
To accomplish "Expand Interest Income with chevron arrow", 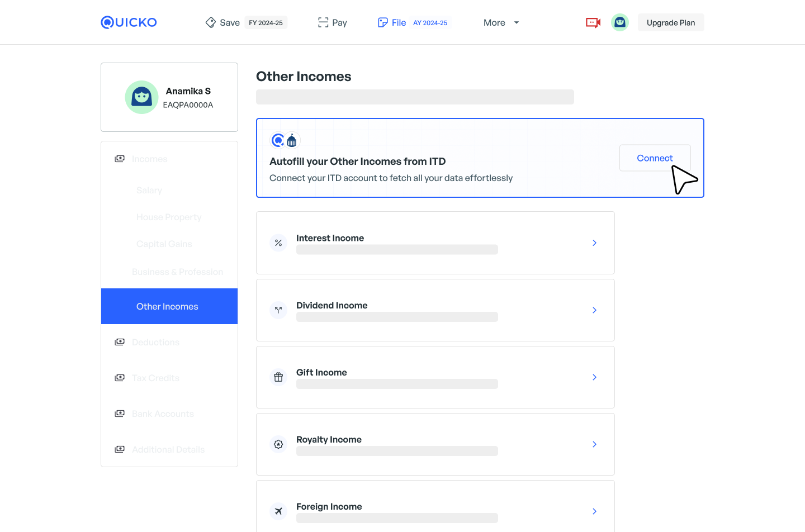I will click(x=594, y=243).
